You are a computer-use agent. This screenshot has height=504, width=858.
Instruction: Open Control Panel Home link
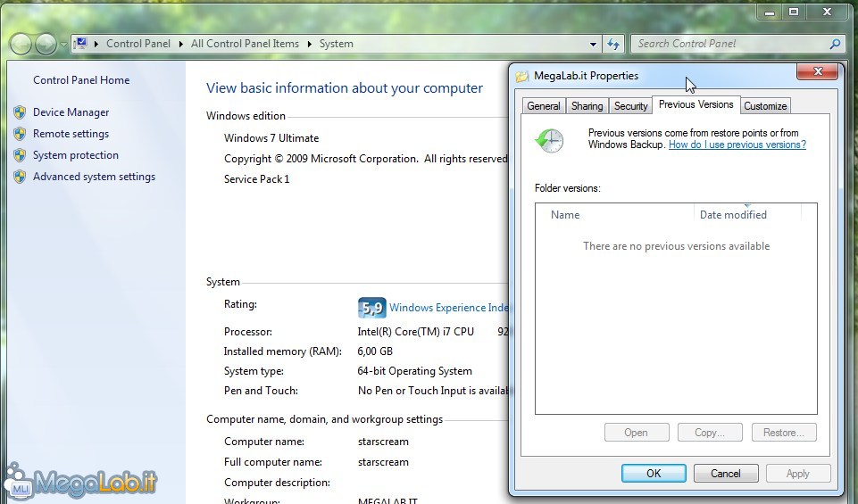point(81,80)
